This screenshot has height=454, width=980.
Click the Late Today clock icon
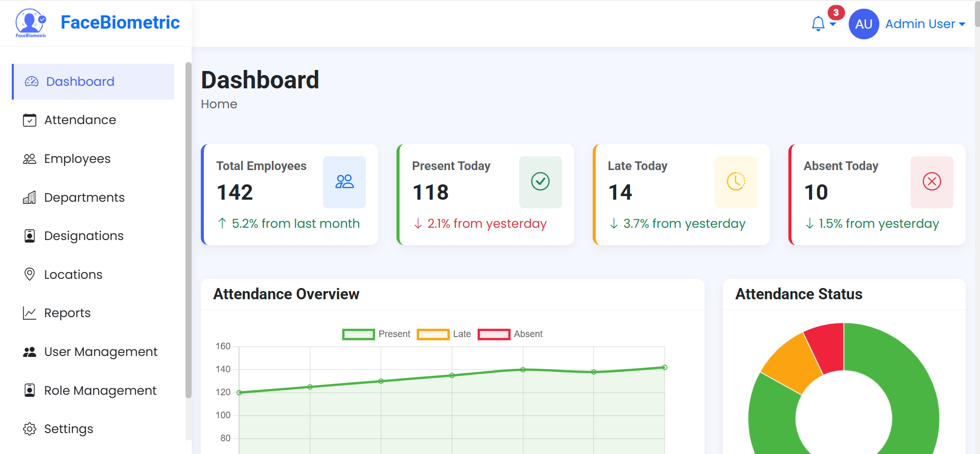pos(736,182)
